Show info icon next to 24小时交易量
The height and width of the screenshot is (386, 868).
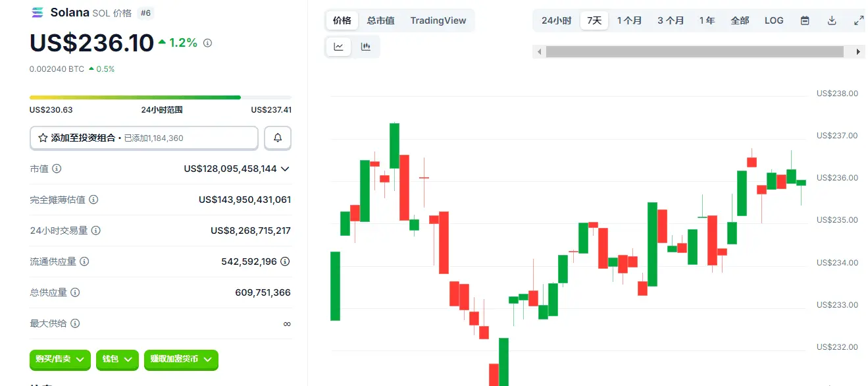coord(95,231)
